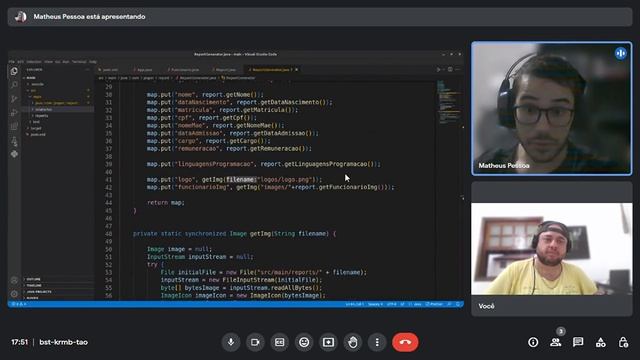Click the Java language mode in the status bar
The height and width of the screenshot is (360, 640).
pyautogui.click(x=418, y=304)
